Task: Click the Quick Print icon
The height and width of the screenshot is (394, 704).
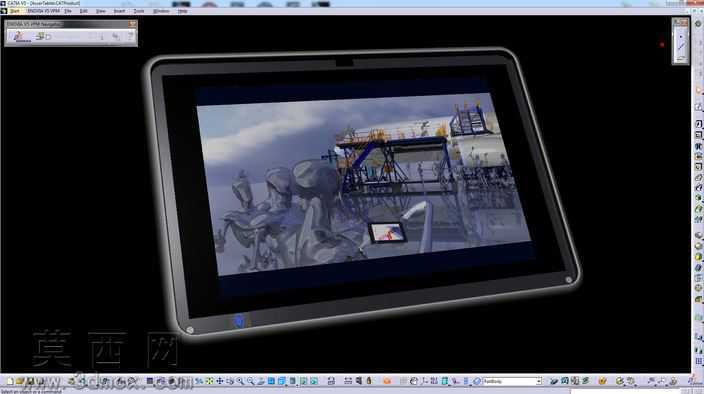Action: pos(40,381)
